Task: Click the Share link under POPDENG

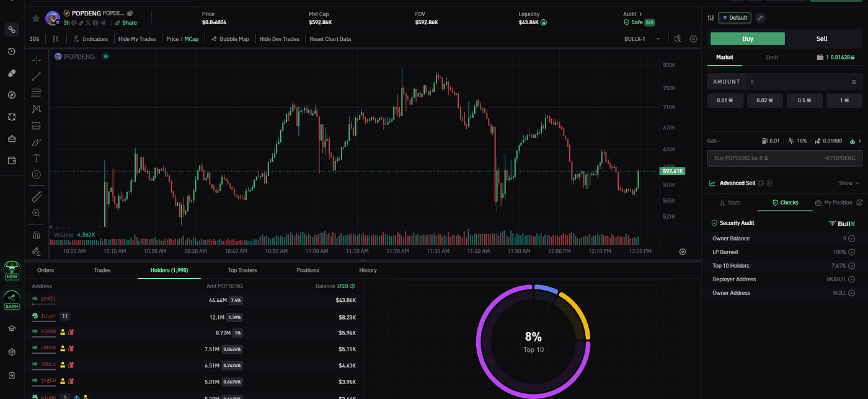Action: pyautogui.click(x=126, y=23)
